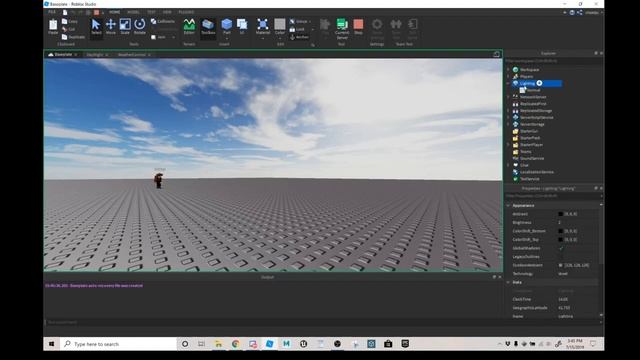
Task: Switch to the MODEL ribbon tab
Action: [x=133, y=12]
